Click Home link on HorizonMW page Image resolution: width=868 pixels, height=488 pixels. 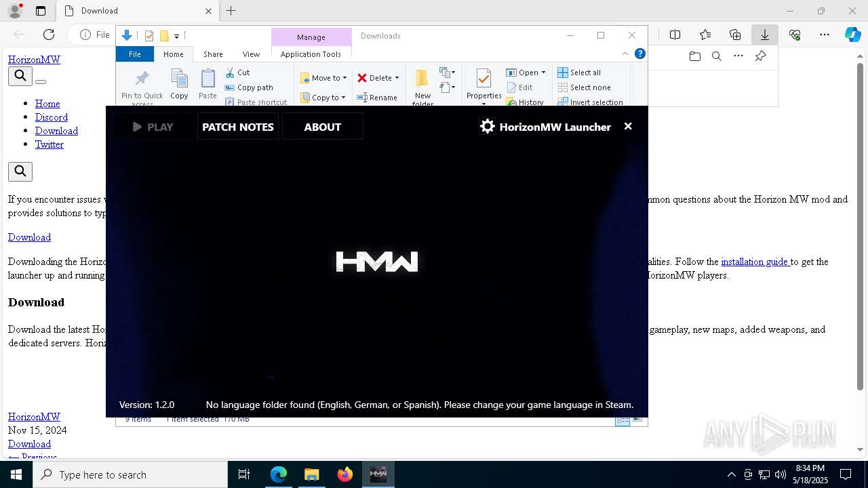(47, 104)
